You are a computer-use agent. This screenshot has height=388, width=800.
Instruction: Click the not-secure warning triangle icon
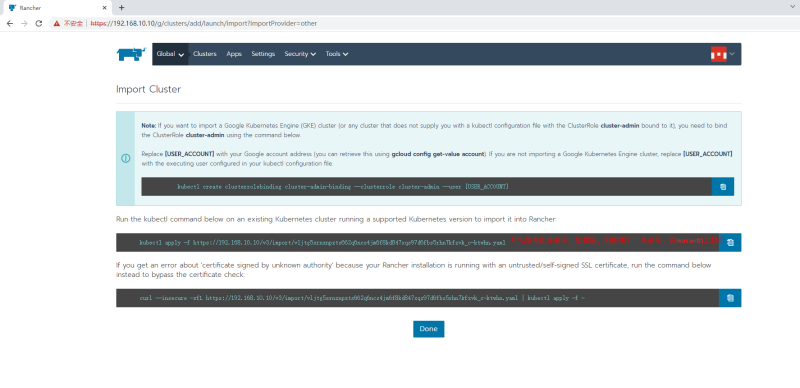pyautogui.click(x=57, y=23)
